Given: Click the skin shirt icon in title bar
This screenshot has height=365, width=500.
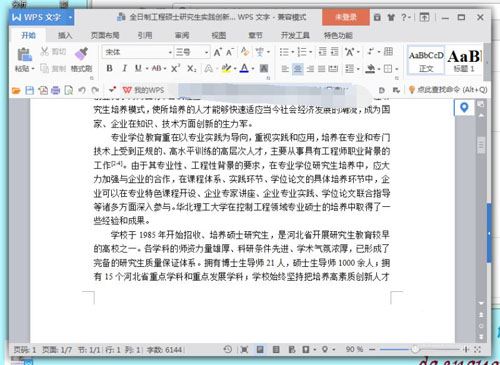Looking at the screenshot, I should [x=391, y=17].
